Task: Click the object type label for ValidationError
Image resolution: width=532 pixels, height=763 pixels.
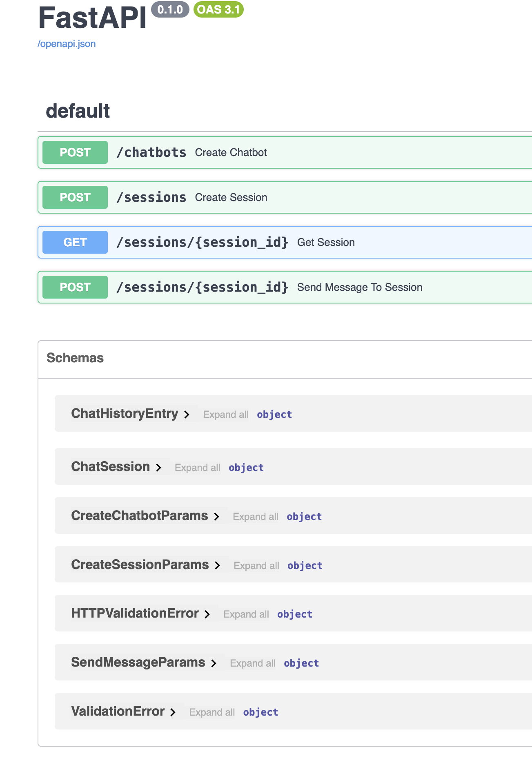Action: click(x=261, y=712)
